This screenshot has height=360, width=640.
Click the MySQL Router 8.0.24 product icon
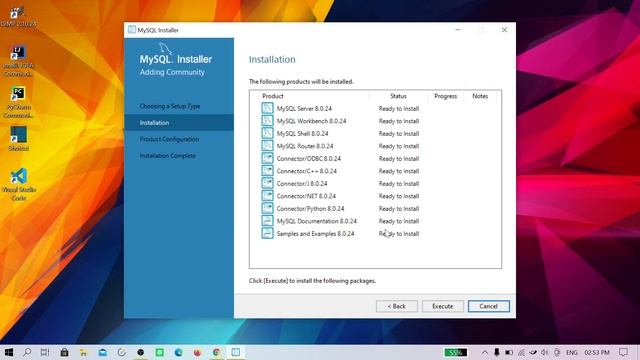click(267, 146)
